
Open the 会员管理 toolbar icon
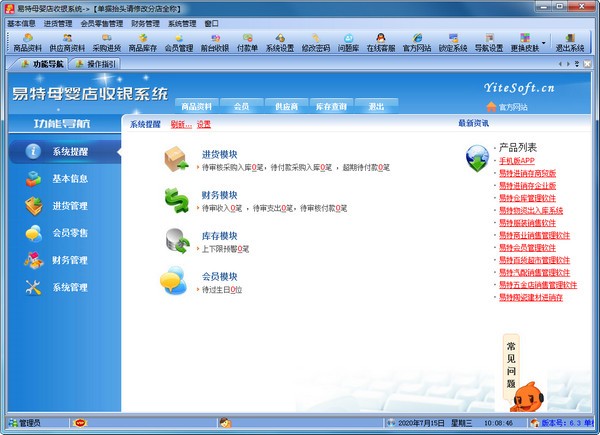point(179,42)
